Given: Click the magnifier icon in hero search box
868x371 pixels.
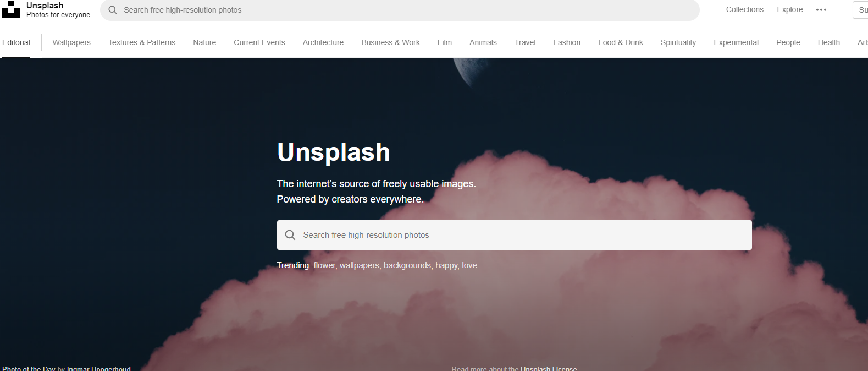Looking at the screenshot, I should coord(290,235).
